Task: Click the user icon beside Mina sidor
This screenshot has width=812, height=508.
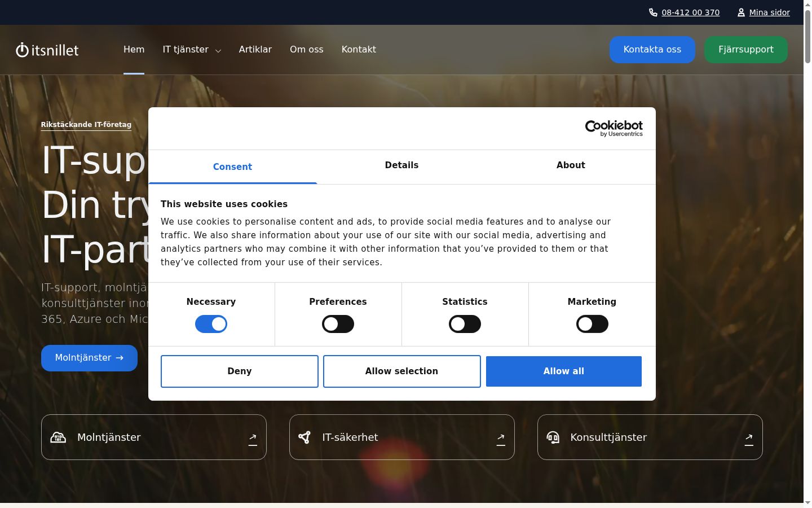Action: tap(741, 12)
